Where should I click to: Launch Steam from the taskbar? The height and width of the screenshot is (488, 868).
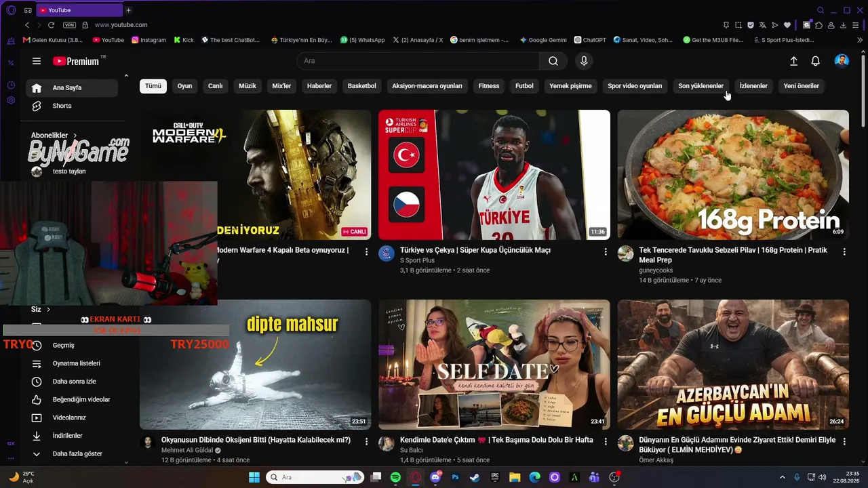[475, 477]
